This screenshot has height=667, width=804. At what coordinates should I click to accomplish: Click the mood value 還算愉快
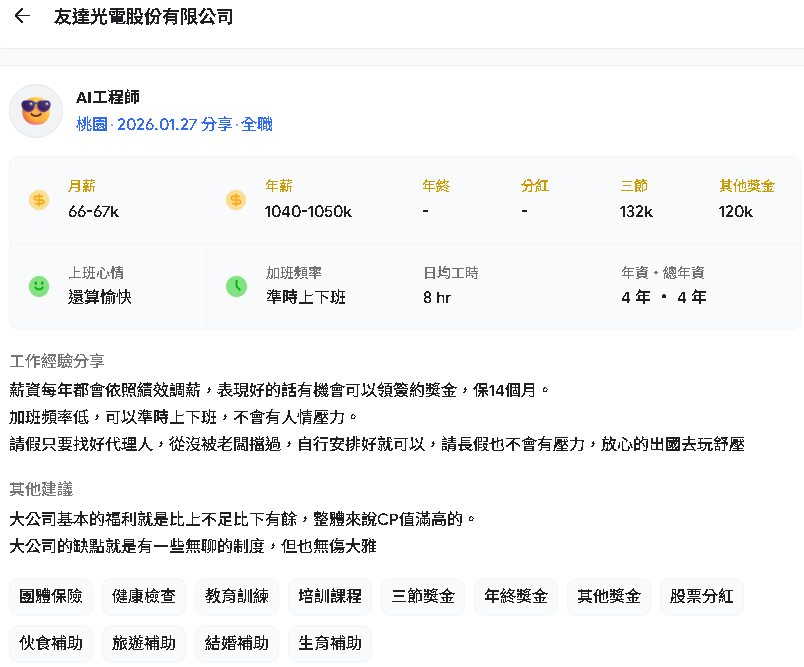coord(99,297)
